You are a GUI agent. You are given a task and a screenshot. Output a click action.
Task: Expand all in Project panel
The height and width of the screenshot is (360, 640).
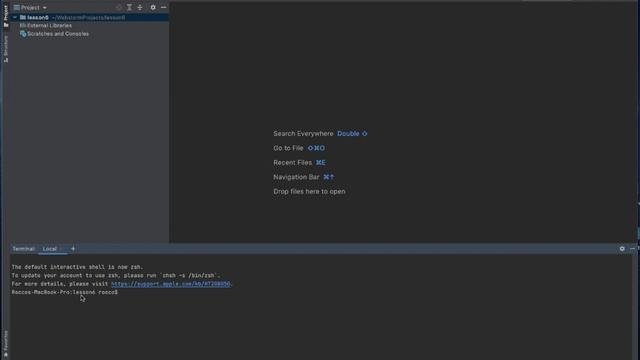129,7
